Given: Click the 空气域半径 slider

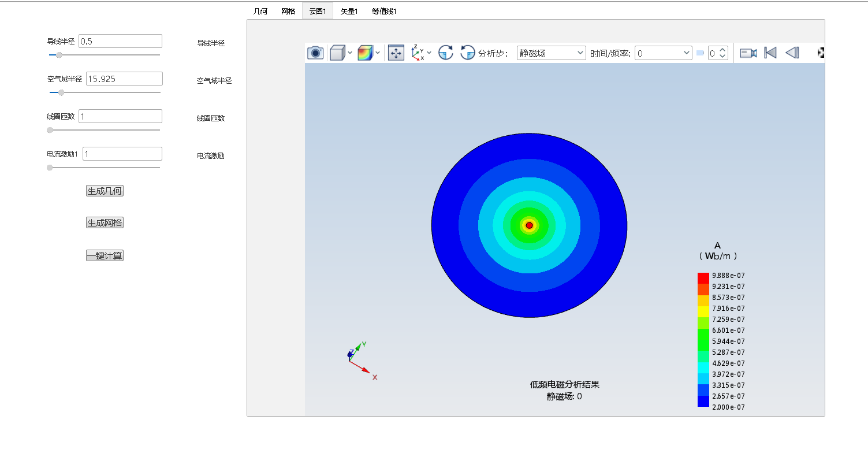Looking at the screenshot, I should click(105, 92).
